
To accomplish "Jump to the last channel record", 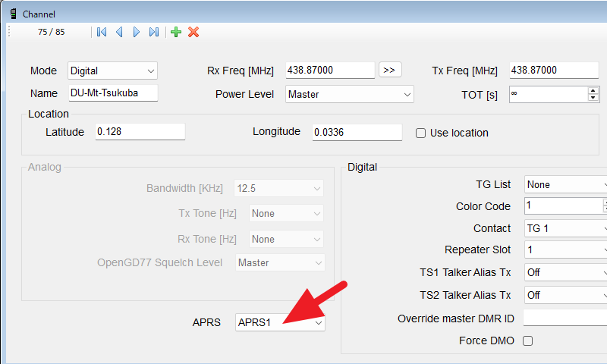I will click(x=154, y=32).
